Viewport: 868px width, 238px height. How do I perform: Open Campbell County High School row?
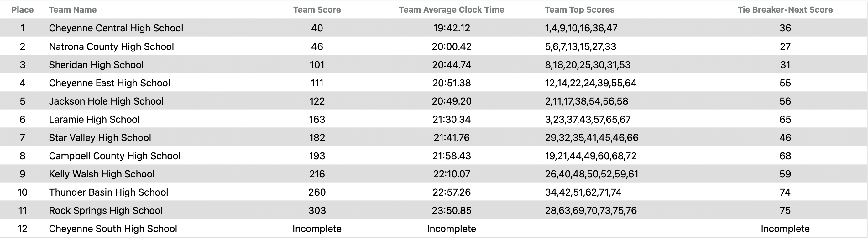point(115,156)
